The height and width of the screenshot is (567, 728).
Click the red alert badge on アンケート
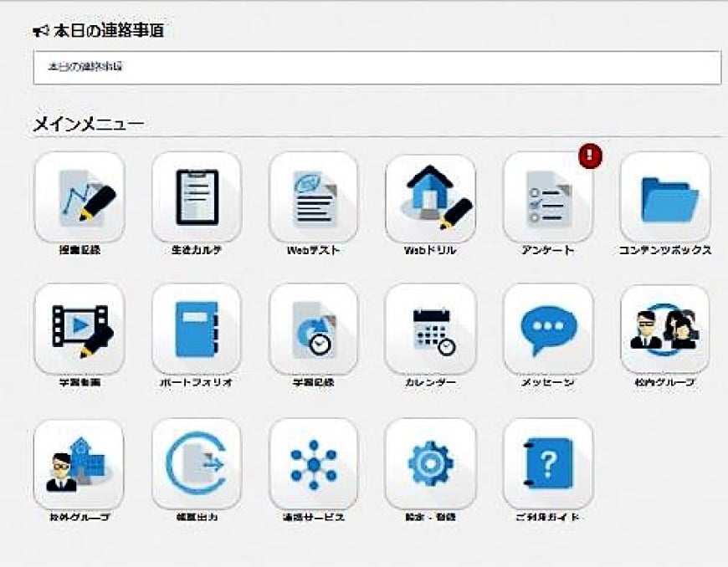[x=590, y=156]
